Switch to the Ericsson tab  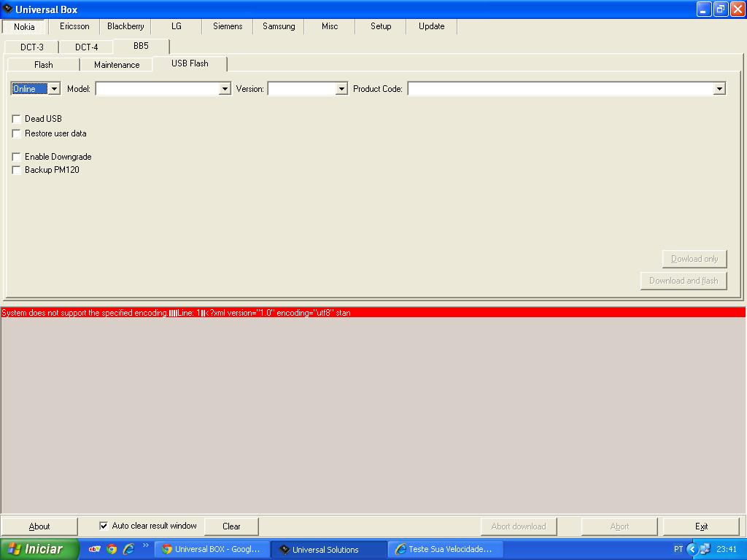click(x=74, y=26)
